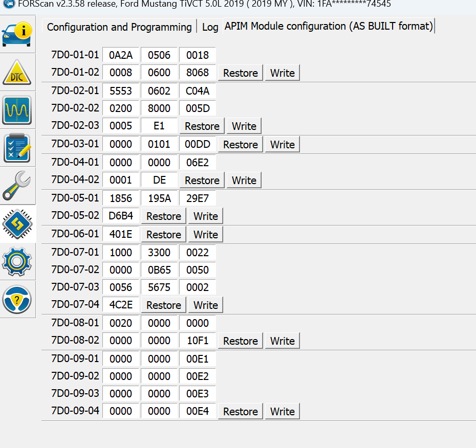The image size is (476, 448).
Task: Click Write for block 7D0-04-02
Action: click(244, 180)
